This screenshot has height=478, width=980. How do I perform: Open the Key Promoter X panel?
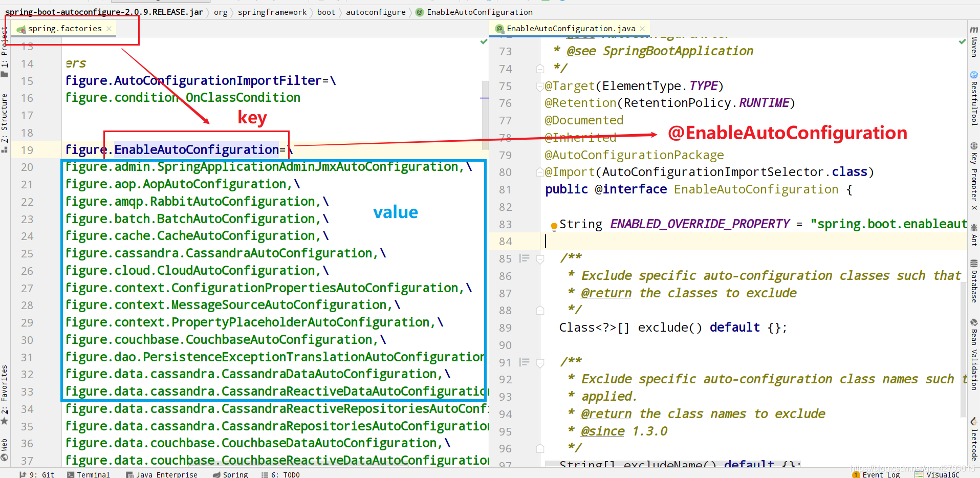[x=973, y=176]
